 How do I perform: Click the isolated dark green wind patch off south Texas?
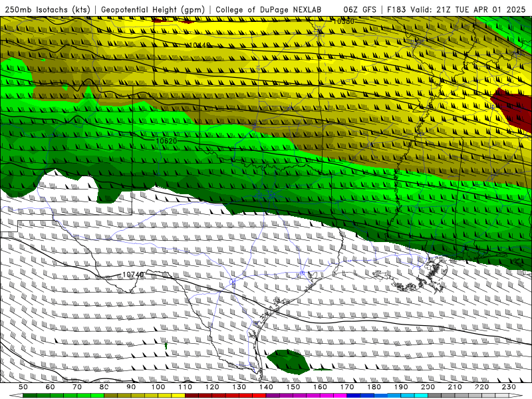(x=289, y=362)
